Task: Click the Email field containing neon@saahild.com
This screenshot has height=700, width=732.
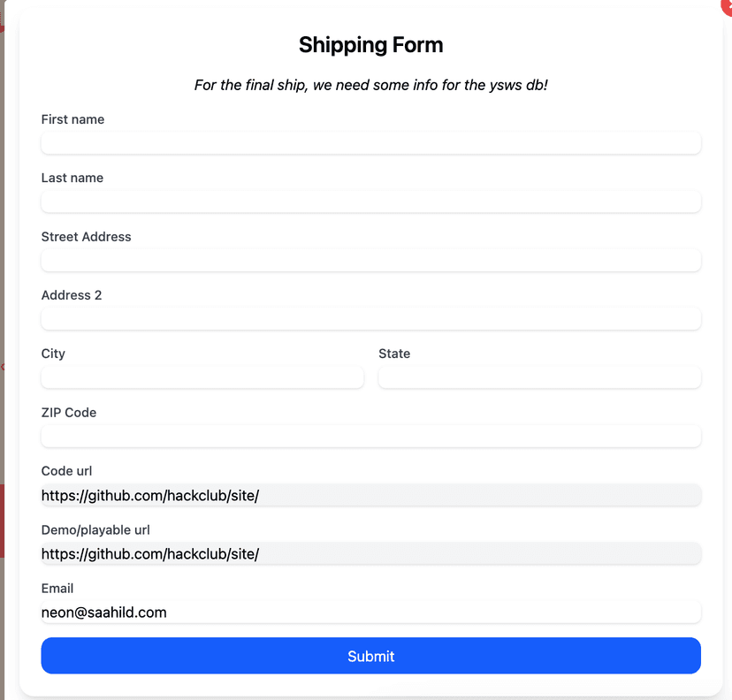Action: [x=370, y=612]
